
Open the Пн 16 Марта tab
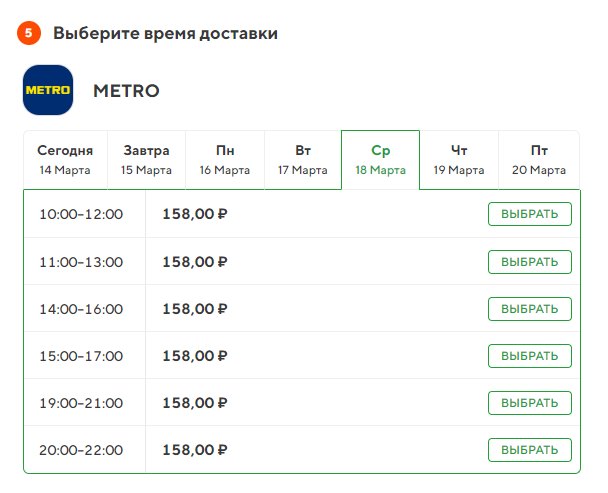point(225,160)
